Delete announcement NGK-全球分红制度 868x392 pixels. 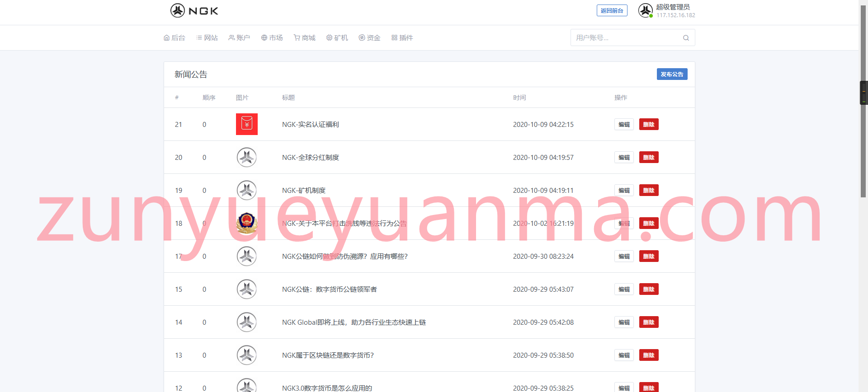[x=649, y=157]
